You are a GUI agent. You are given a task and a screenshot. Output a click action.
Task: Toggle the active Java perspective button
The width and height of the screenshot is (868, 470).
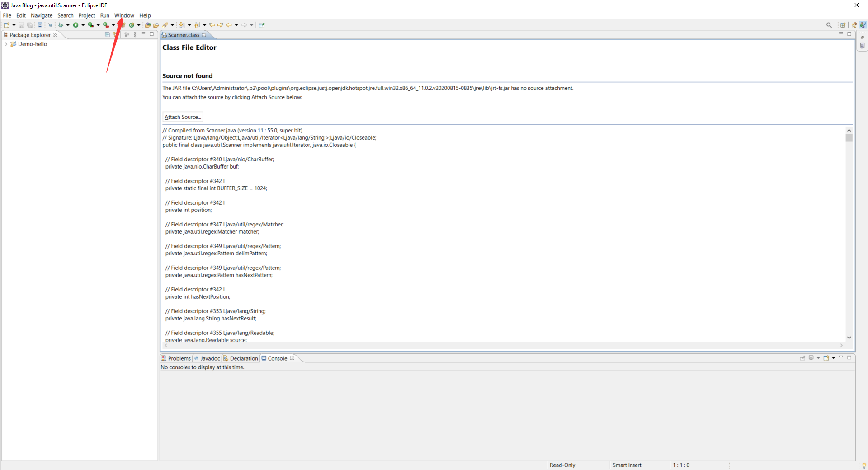[x=863, y=25]
